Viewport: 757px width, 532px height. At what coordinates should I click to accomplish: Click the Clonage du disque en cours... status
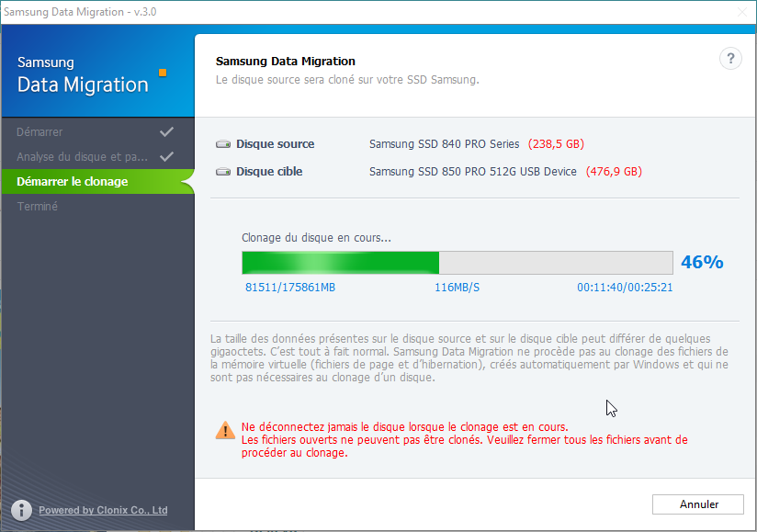click(x=316, y=238)
